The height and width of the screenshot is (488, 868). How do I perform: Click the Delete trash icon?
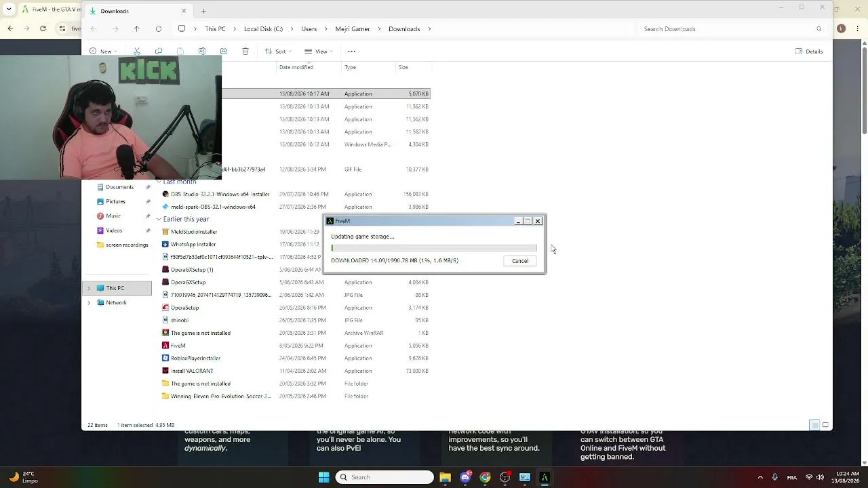point(245,52)
